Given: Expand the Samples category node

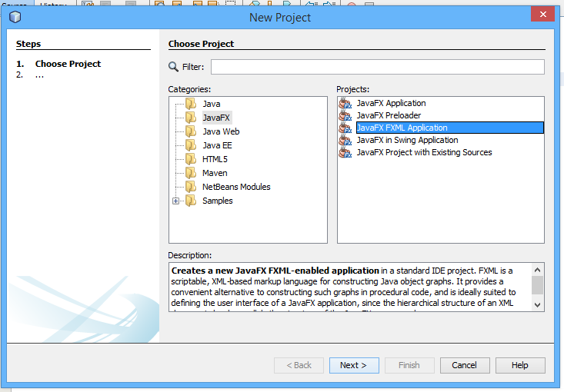Looking at the screenshot, I should [x=175, y=201].
